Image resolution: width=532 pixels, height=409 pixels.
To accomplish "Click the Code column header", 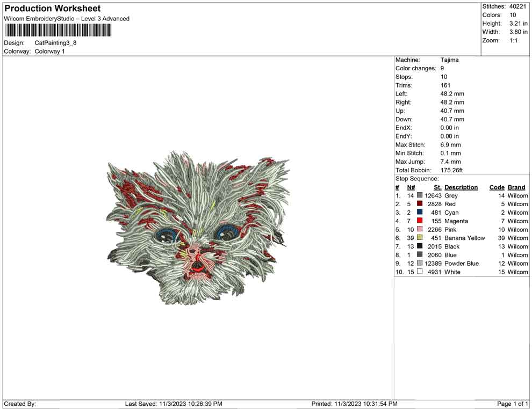I will click(x=497, y=187).
